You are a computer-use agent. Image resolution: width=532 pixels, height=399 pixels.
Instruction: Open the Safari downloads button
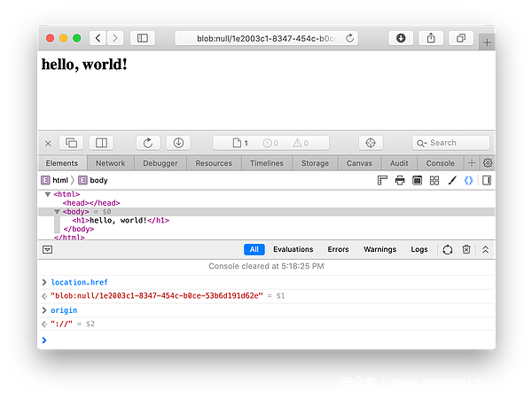[401, 38]
